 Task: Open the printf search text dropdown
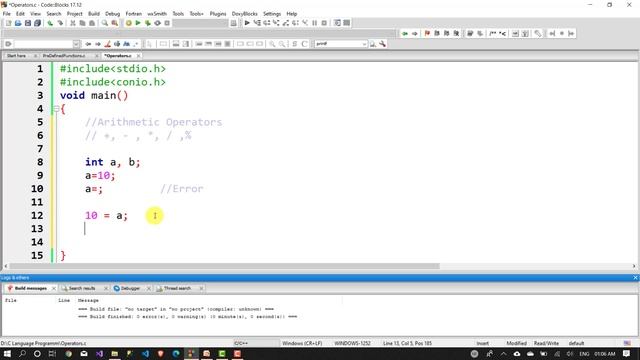[x=364, y=44]
